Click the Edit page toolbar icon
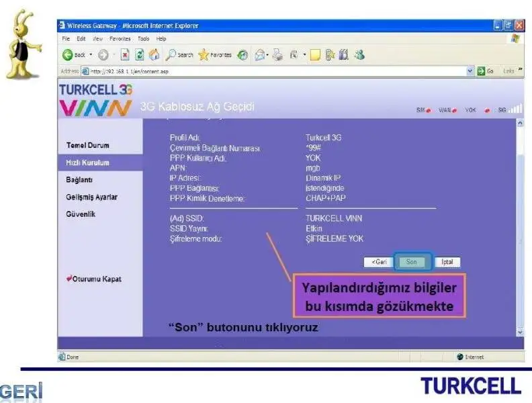 (x=294, y=54)
